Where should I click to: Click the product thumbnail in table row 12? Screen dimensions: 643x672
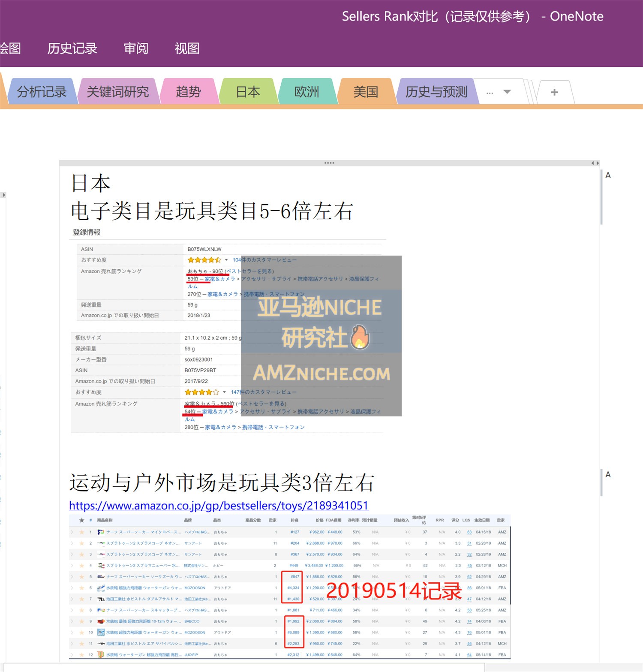(101, 655)
